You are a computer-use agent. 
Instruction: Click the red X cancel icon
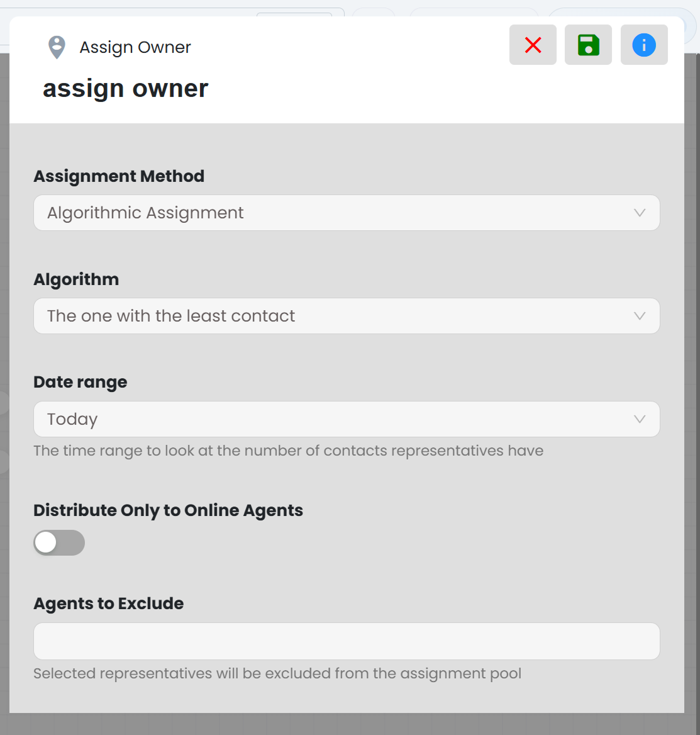point(533,45)
